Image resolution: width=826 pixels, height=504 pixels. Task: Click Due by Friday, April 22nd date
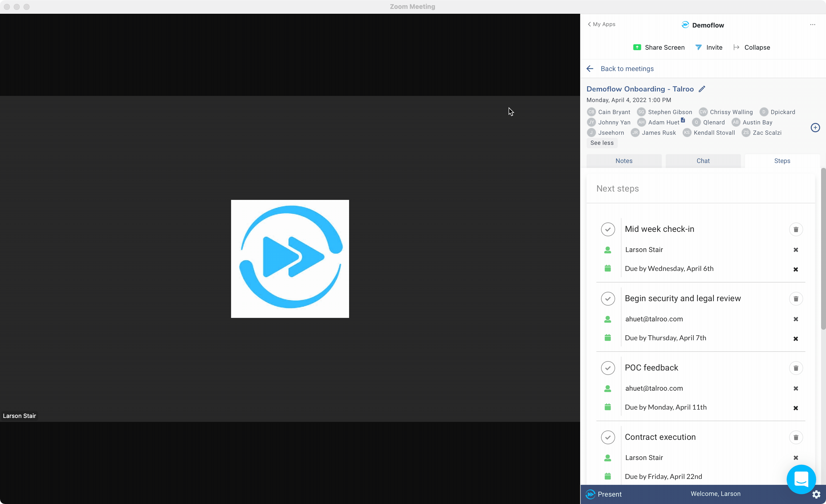click(x=663, y=476)
